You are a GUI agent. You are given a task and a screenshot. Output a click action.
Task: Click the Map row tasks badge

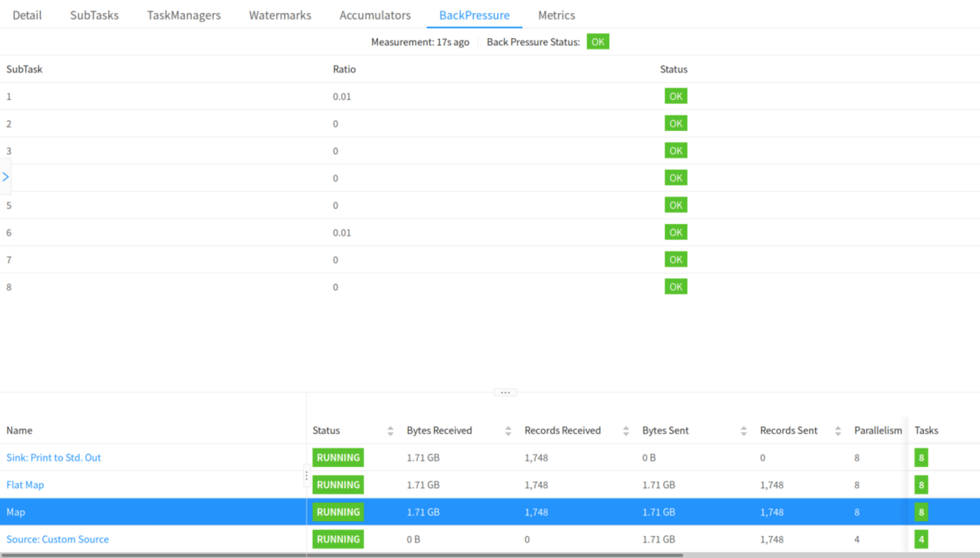coord(921,512)
